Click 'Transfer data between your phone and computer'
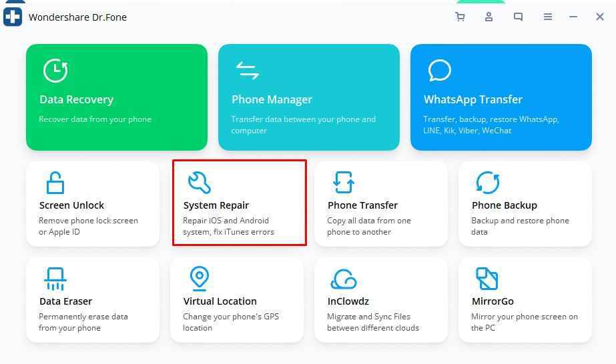 click(x=303, y=125)
